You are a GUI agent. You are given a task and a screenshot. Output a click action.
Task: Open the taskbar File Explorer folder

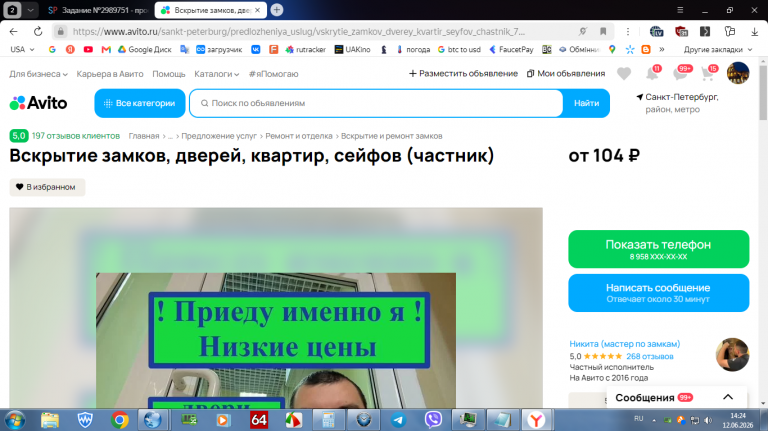coord(50,420)
